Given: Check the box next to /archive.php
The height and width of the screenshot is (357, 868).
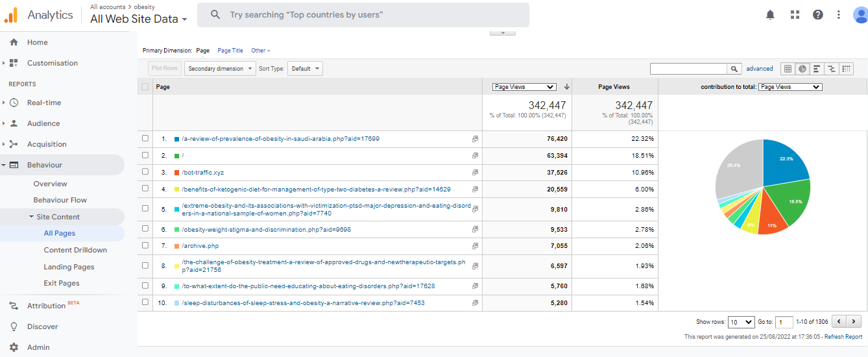Looking at the screenshot, I should click(x=145, y=246).
